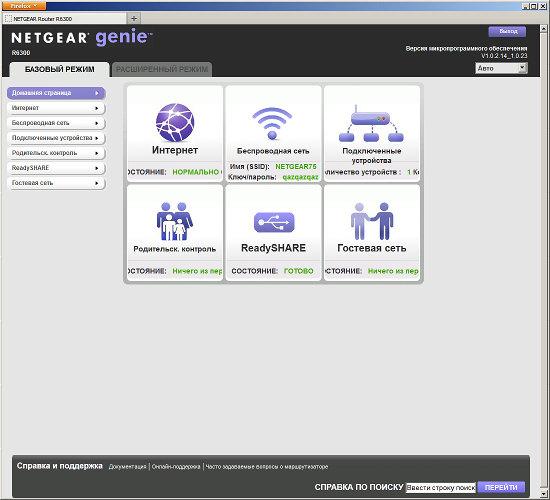This screenshot has width=550, height=500.
Task: Click the Справка и поддержка heading
Action: pyautogui.click(x=60, y=466)
